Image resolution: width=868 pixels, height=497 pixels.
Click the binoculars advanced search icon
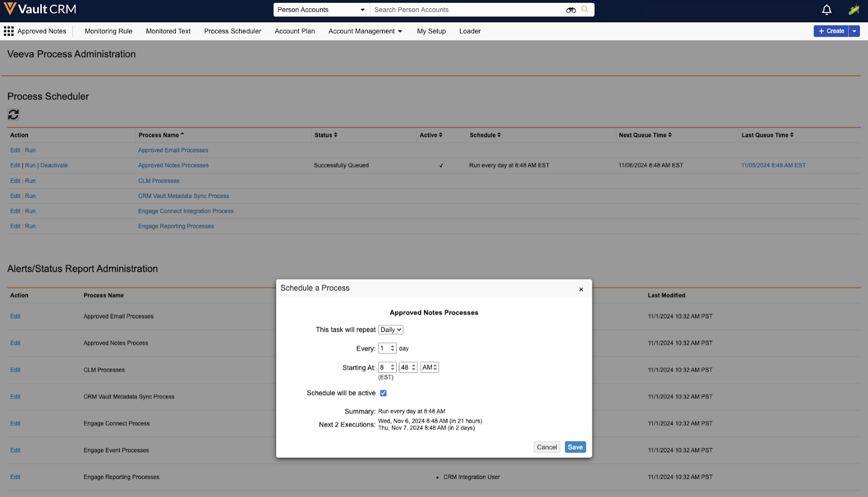point(571,10)
